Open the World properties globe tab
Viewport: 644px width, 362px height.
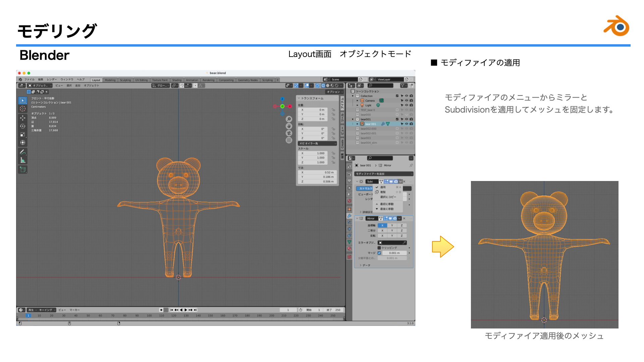coord(349,201)
